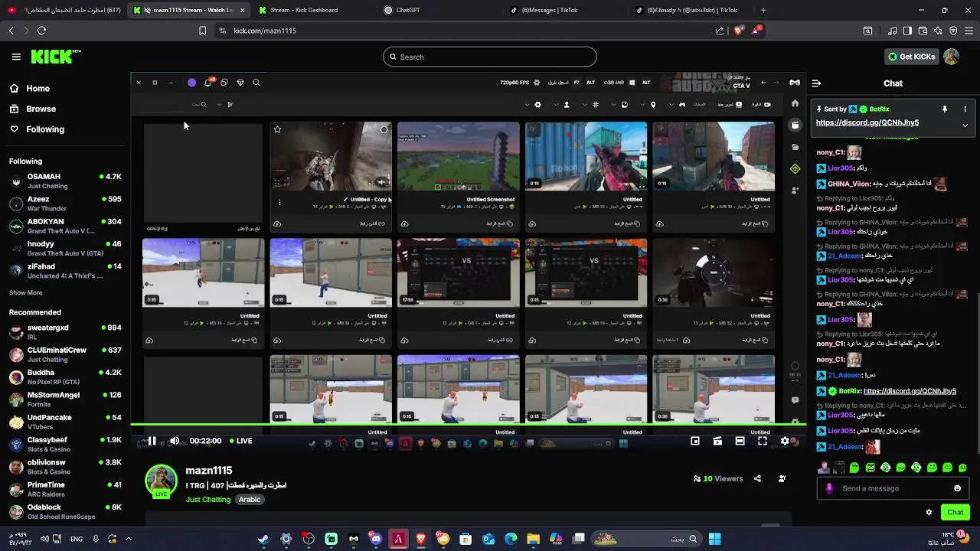The width and height of the screenshot is (980, 551).
Task: Open user options icon next to share
Action: click(x=782, y=479)
